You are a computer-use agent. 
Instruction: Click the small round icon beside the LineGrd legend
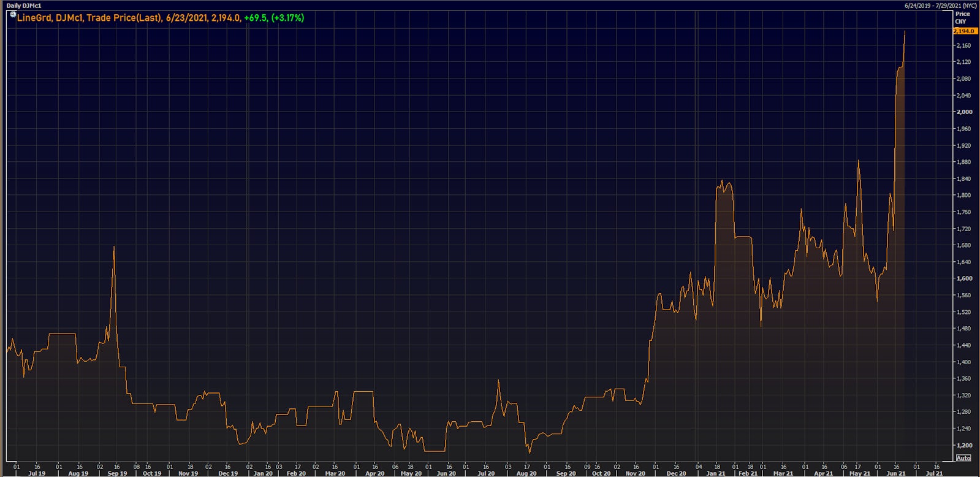13,14
